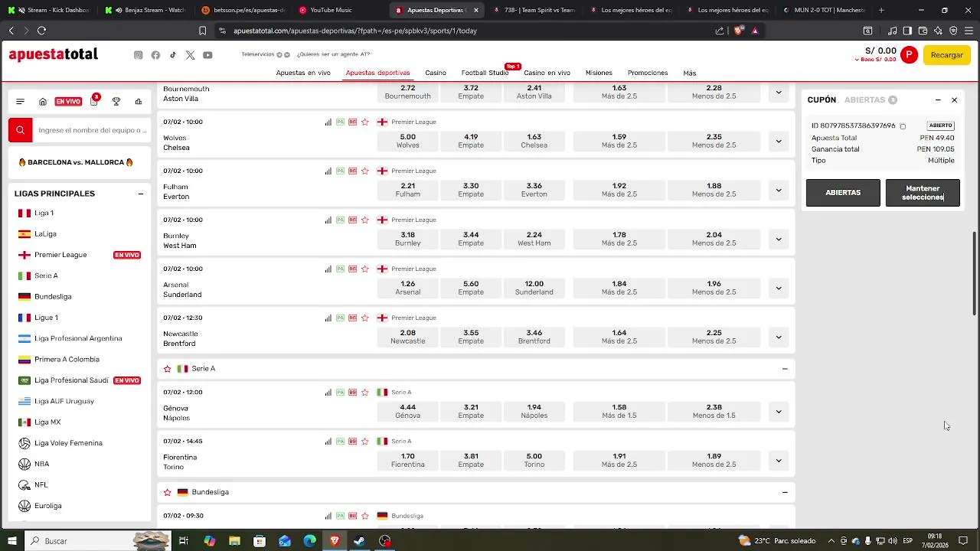Favorite the Fiorentina vs Torino star
980x551 pixels.
365,441
